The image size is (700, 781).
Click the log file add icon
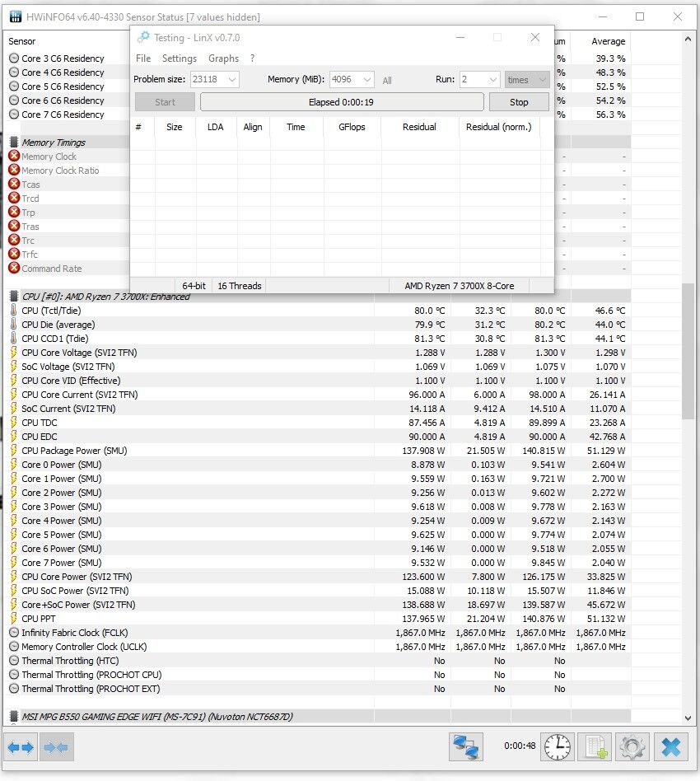(595, 746)
